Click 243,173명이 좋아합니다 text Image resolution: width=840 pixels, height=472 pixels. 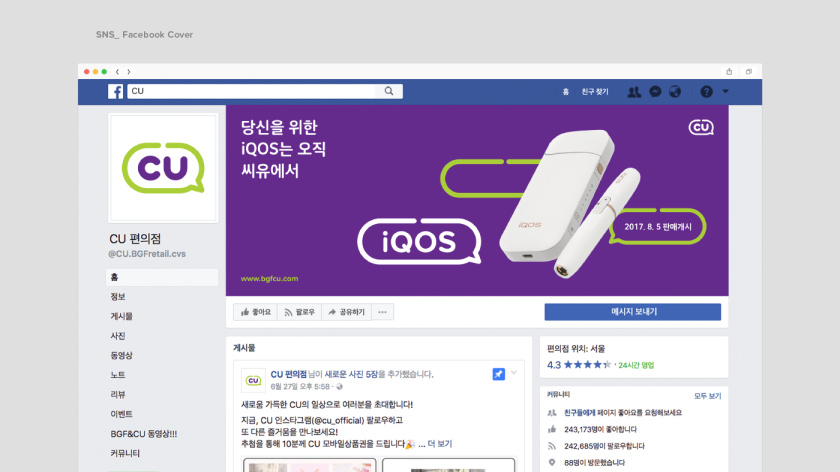coord(601,429)
